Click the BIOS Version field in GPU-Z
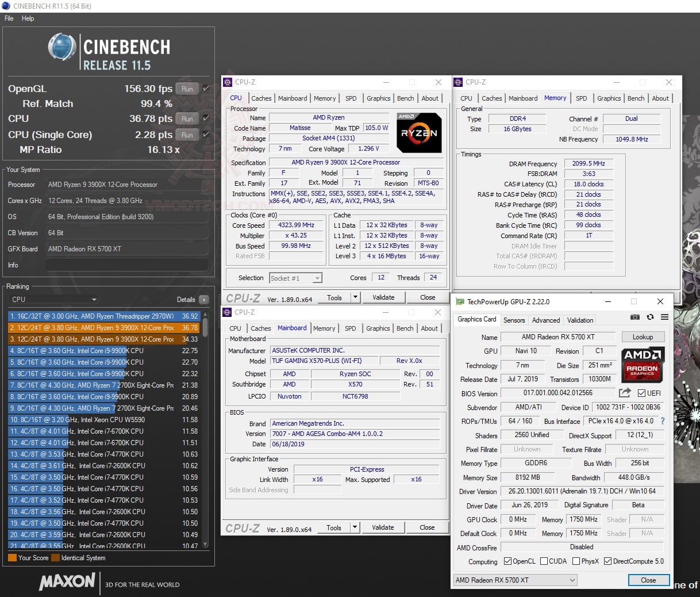The width and height of the screenshot is (700, 597). [557, 393]
